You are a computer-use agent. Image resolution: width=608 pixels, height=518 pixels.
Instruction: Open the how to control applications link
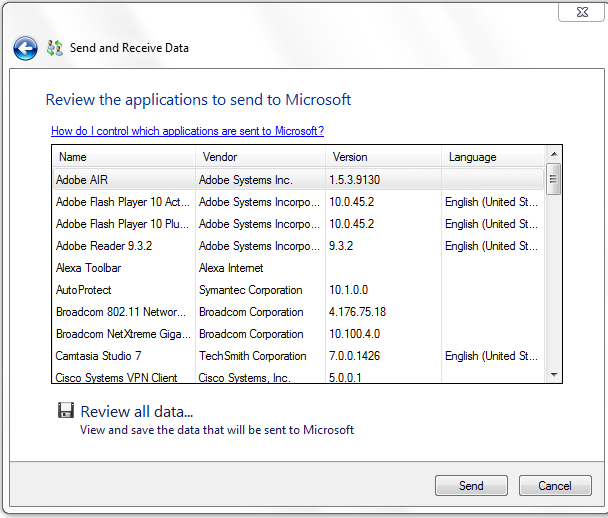coord(187,131)
